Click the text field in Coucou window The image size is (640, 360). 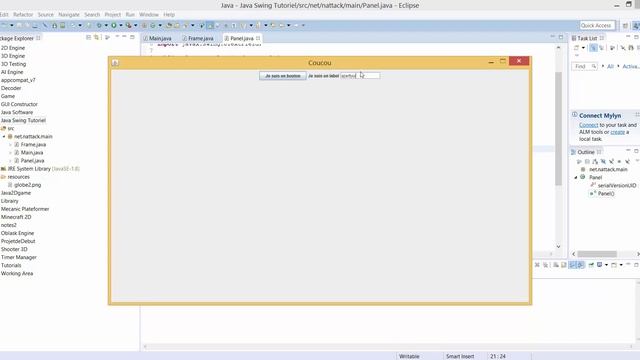click(x=360, y=76)
